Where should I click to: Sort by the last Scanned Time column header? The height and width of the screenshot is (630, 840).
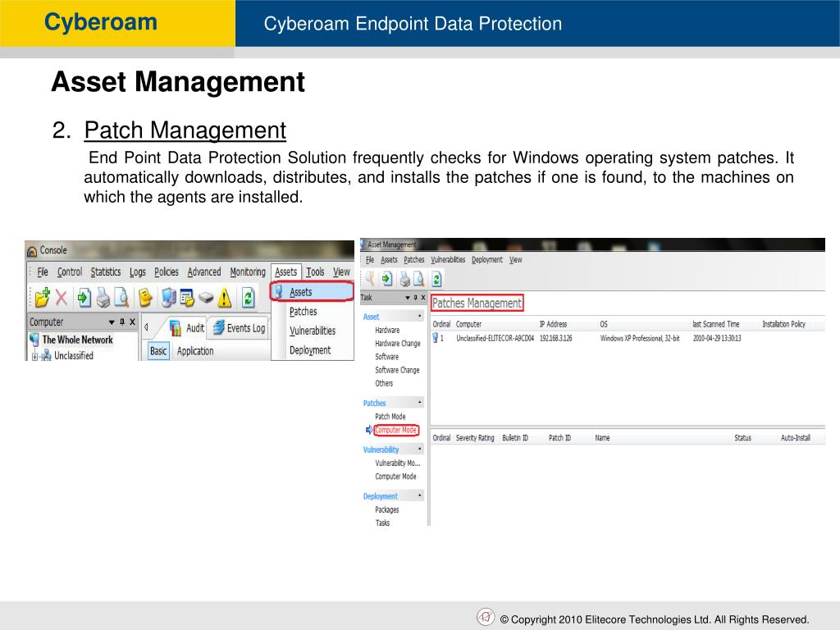coord(715,324)
